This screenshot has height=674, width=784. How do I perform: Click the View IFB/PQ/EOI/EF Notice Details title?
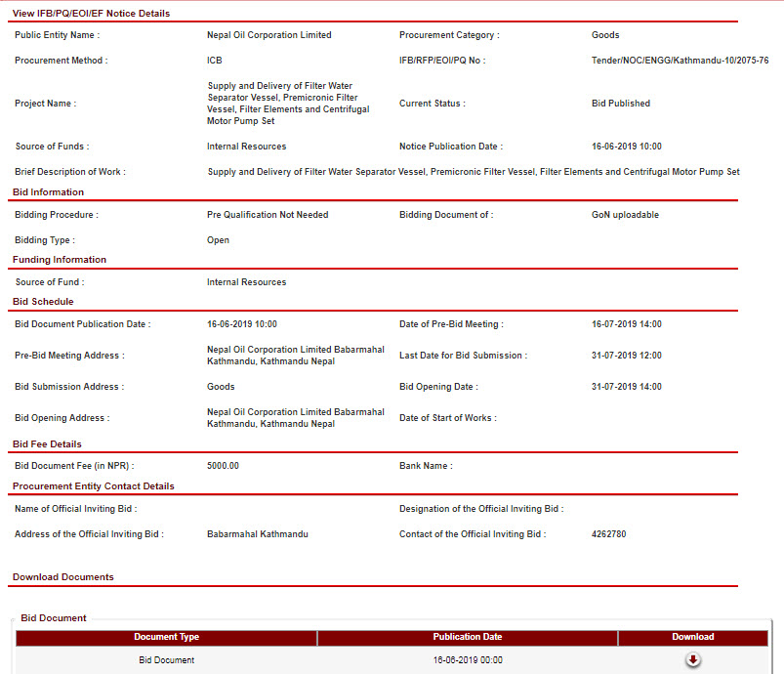pos(91,14)
